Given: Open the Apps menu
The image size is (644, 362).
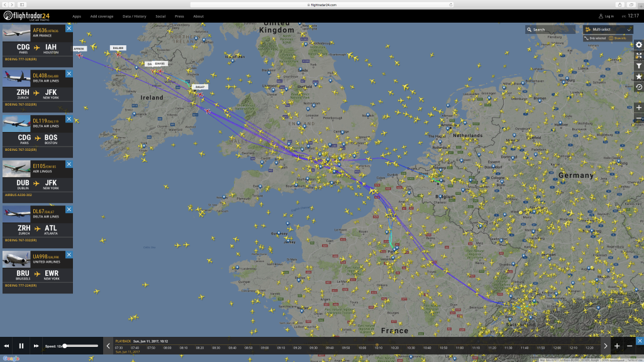Looking at the screenshot, I should point(76,16).
